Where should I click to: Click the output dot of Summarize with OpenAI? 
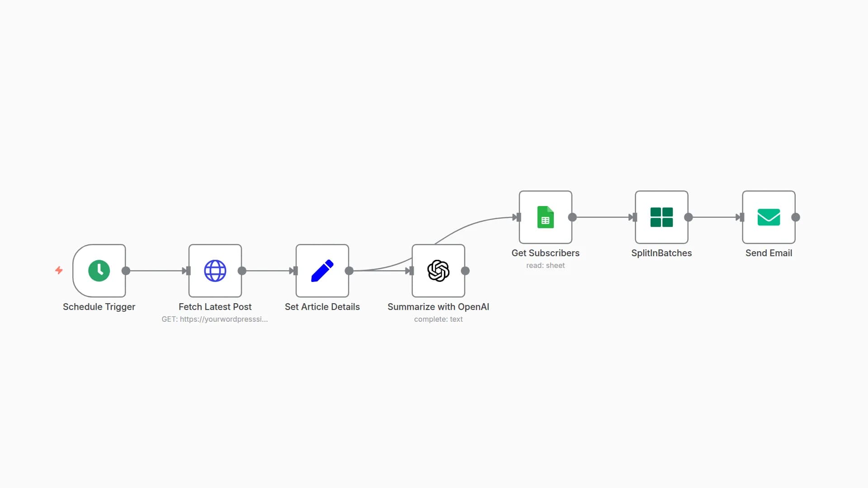pos(466,271)
